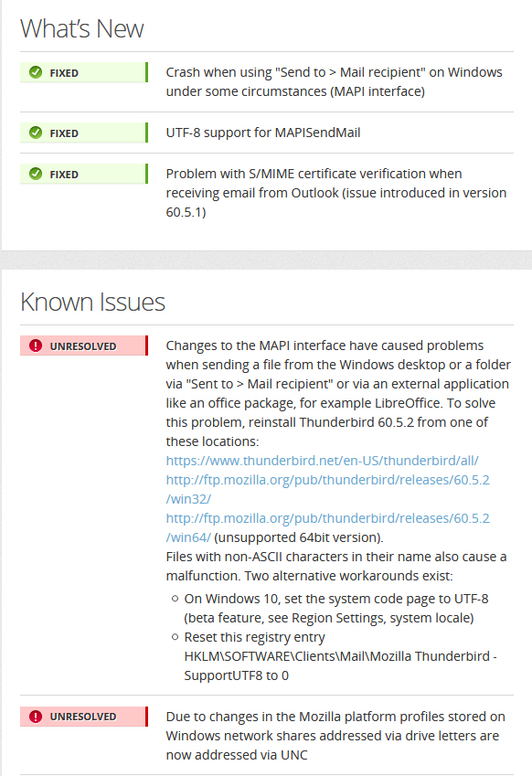Click the UTF-8 support for MAPISendMail text
This screenshot has width=532, height=776.
tap(262, 133)
